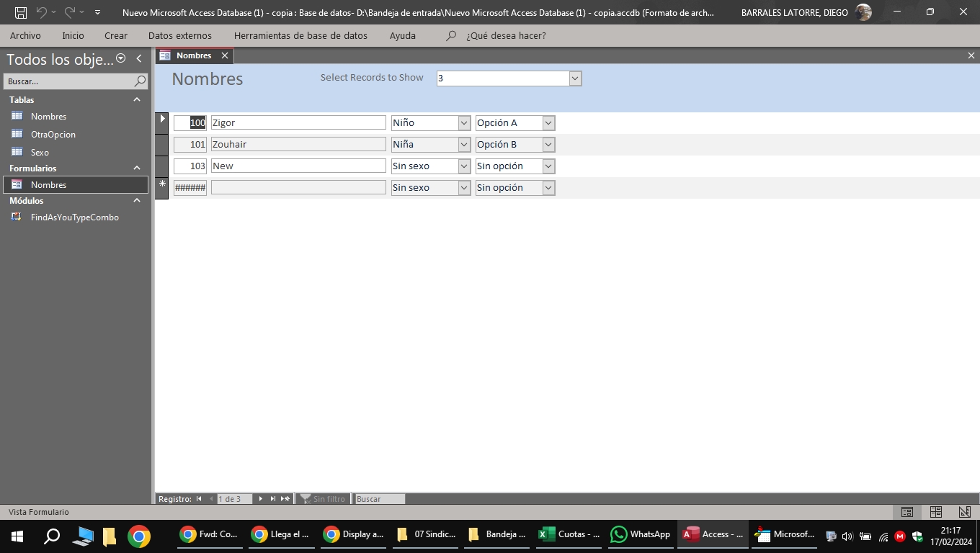Click the Sin filtro filter indicator

323,498
